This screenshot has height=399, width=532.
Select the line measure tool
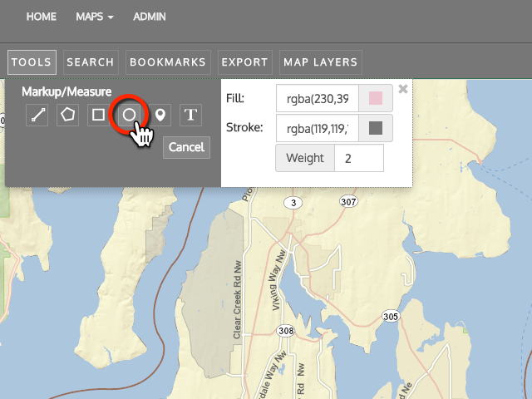coord(37,115)
